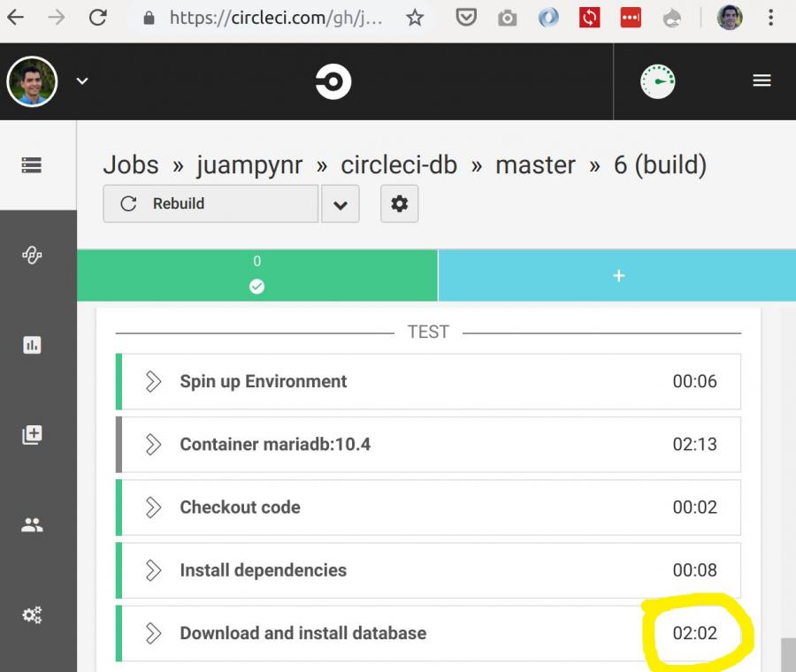Click the Jobs breadcrumb link
The height and width of the screenshot is (672, 796).
point(131,165)
